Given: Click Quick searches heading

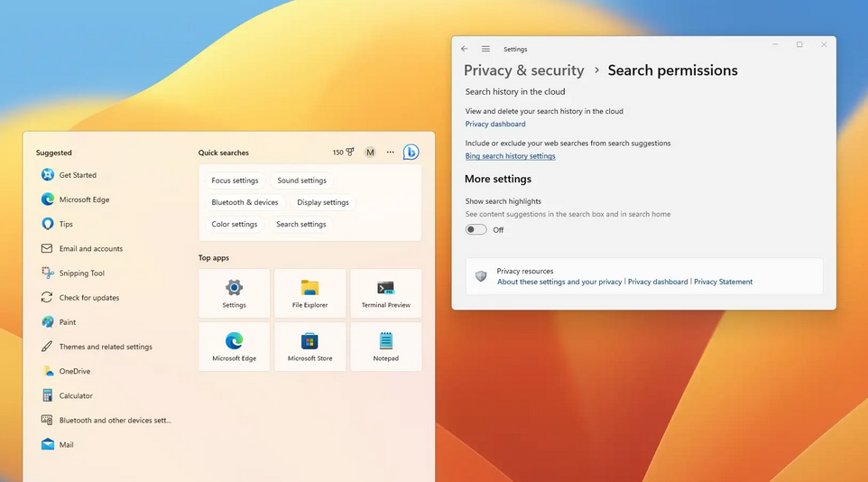Looking at the screenshot, I should (224, 153).
